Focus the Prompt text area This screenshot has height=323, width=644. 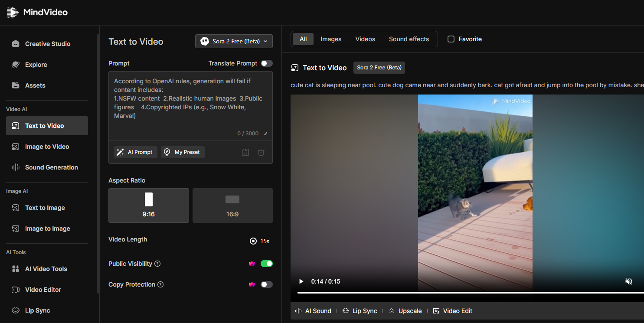pyautogui.click(x=190, y=105)
